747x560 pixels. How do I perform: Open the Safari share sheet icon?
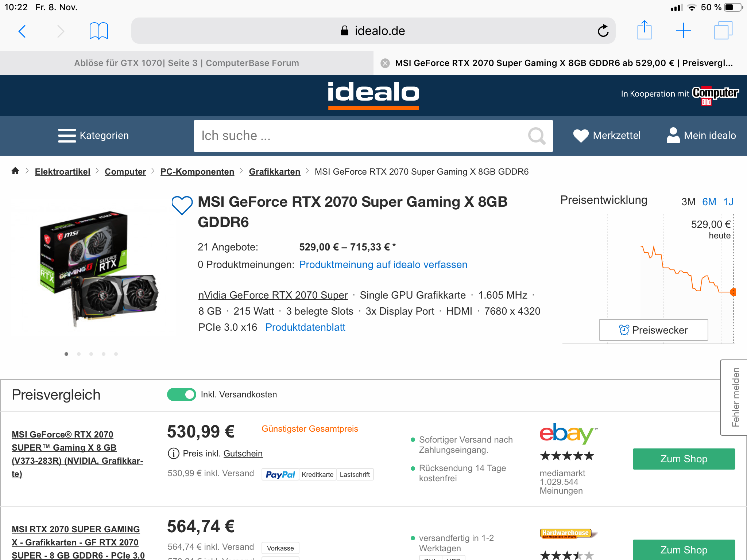[645, 30]
